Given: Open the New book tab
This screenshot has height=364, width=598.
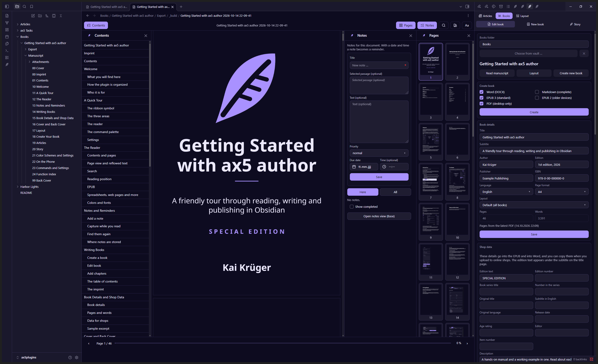Looking at the screenshot, I should tap(535, 24).
